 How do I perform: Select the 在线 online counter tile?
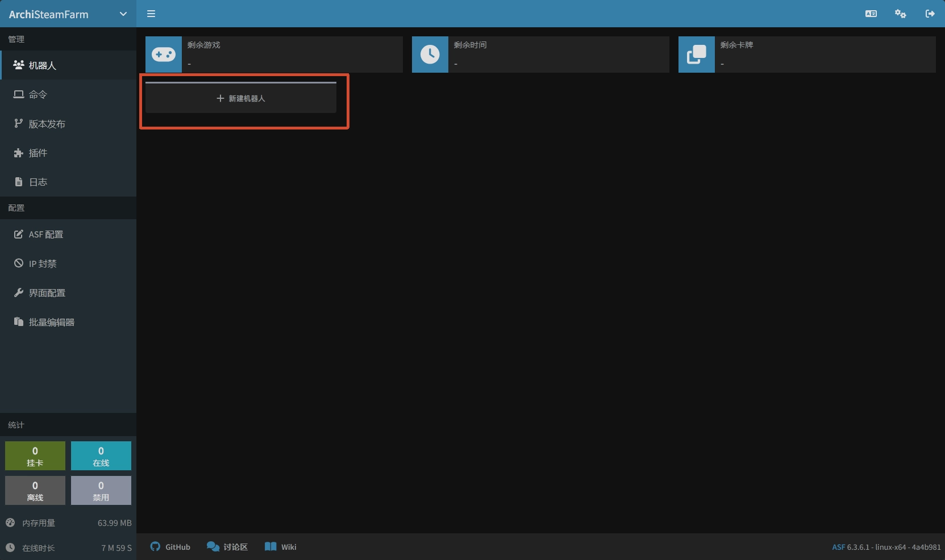coord(101,456)
